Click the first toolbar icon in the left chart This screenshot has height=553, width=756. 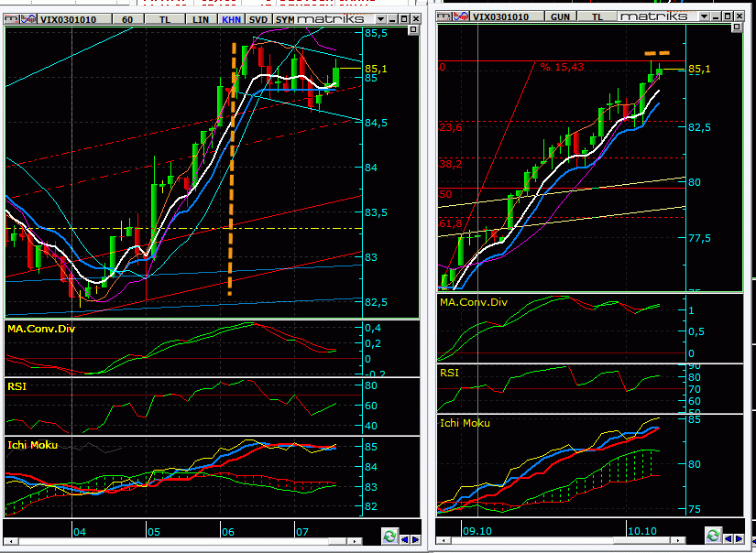[12, 18]
